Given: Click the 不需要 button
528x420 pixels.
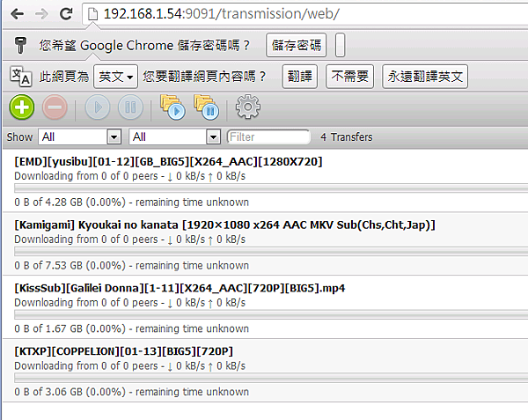Looking at the screenshot, I should [x=350, y=77].
